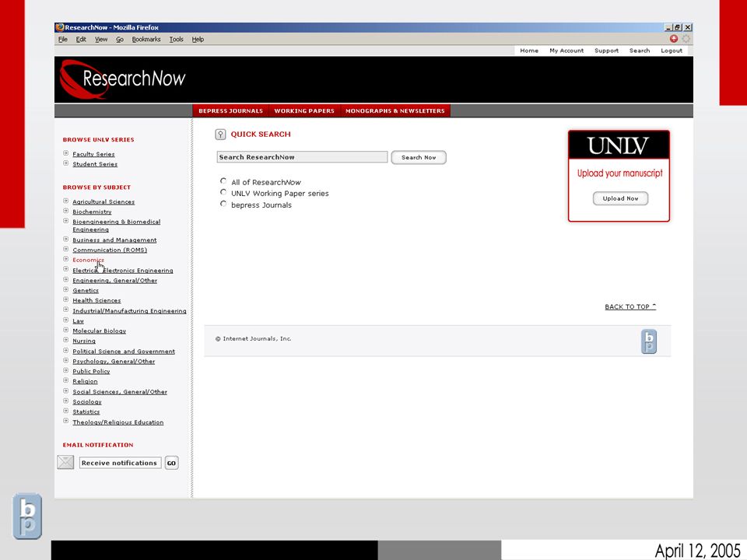
Task: Open the Home link in top navigation
Action: click(529, 51)
